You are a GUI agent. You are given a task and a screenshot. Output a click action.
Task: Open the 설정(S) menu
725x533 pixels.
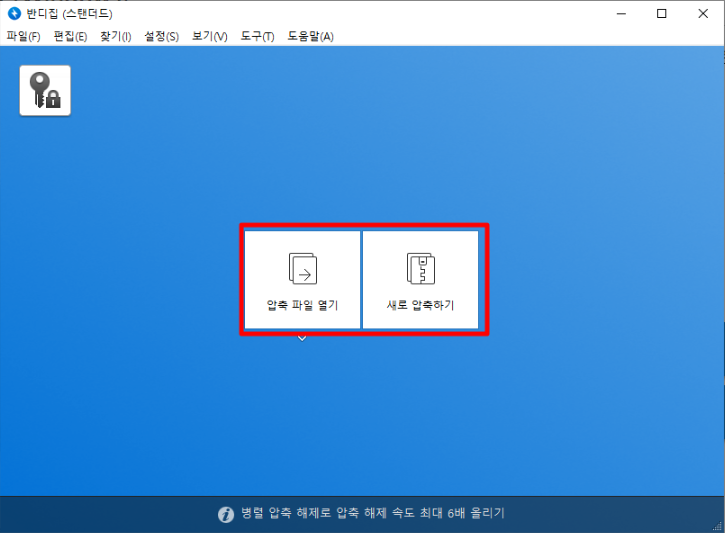point(161,36)
